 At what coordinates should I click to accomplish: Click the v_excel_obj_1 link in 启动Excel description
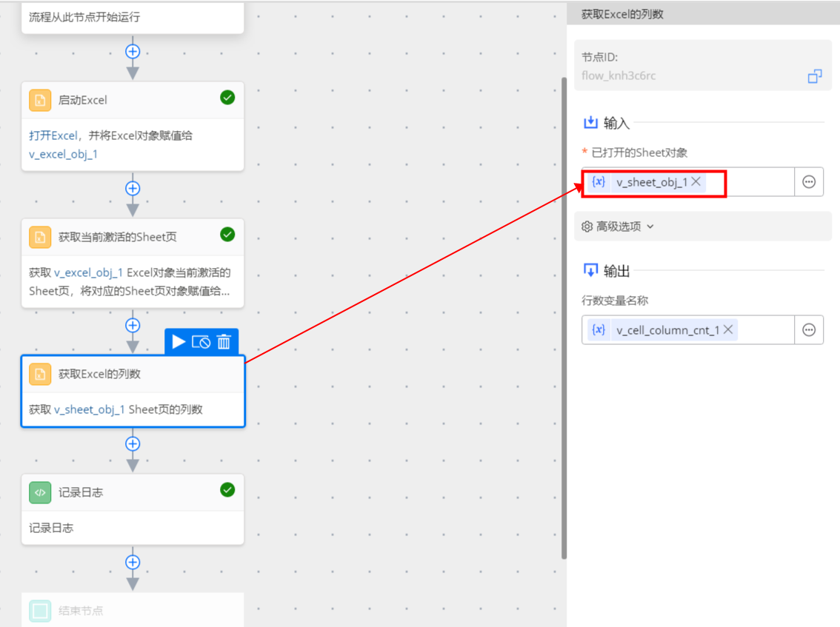[63, 154]
